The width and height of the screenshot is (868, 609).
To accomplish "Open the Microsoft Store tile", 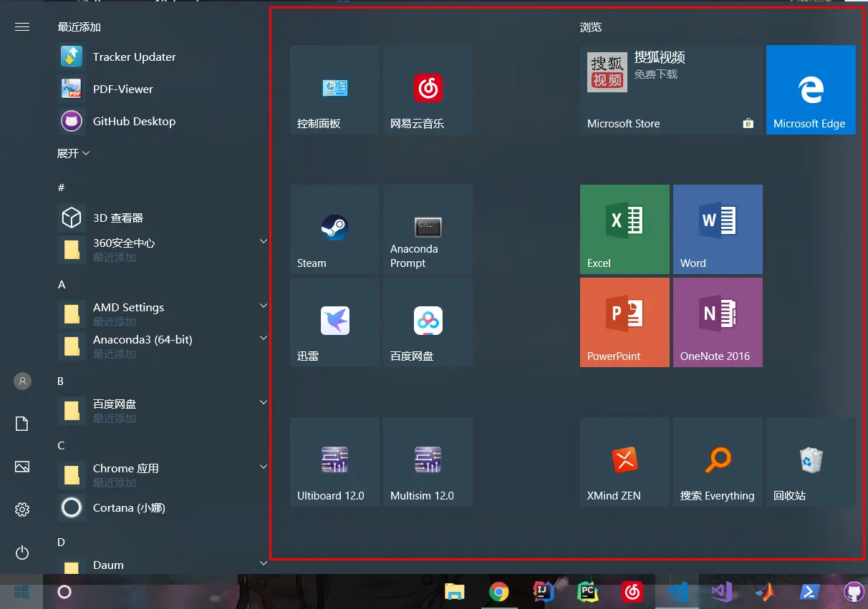I will pyautogui.click(x=671, y=90).
